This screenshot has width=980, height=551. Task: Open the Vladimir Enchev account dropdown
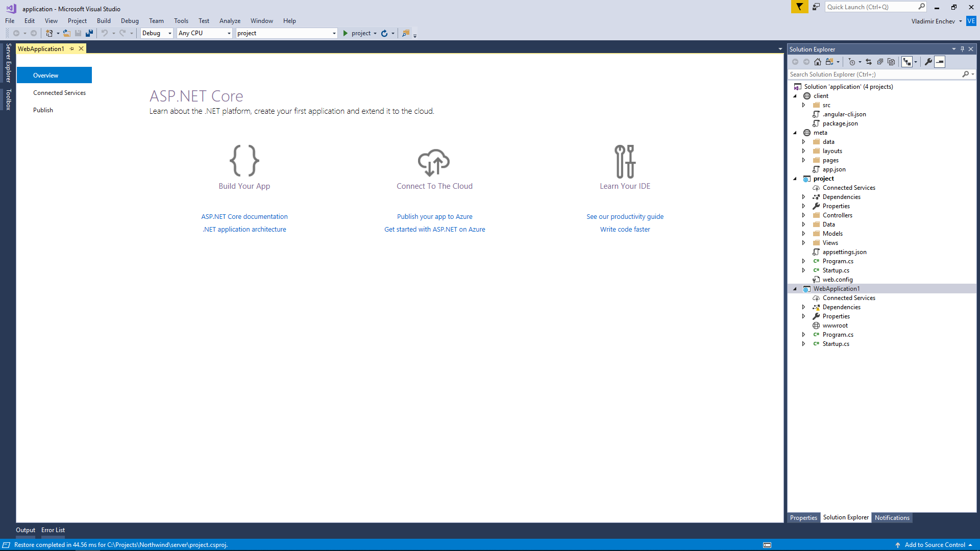(937, 21)
